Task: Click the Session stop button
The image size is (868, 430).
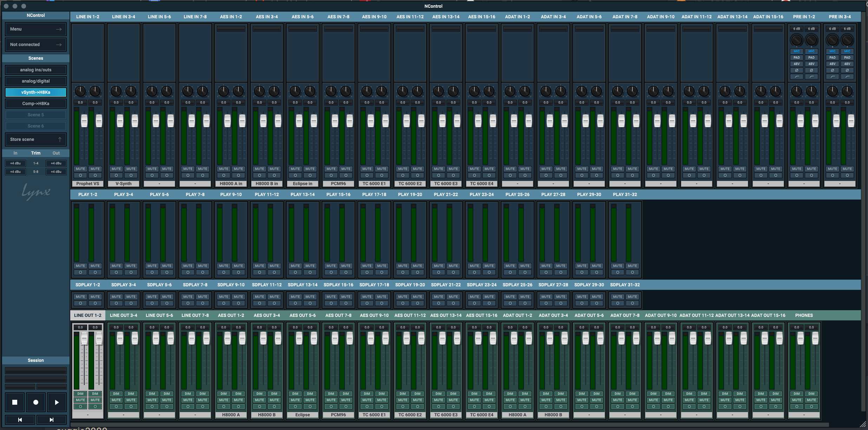Action: point(15,402)
